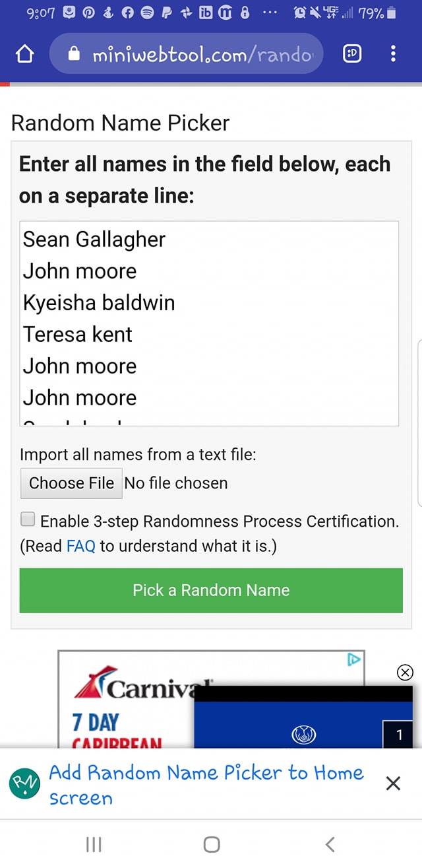Close the Carnival ad overlay

pos(405,673)
